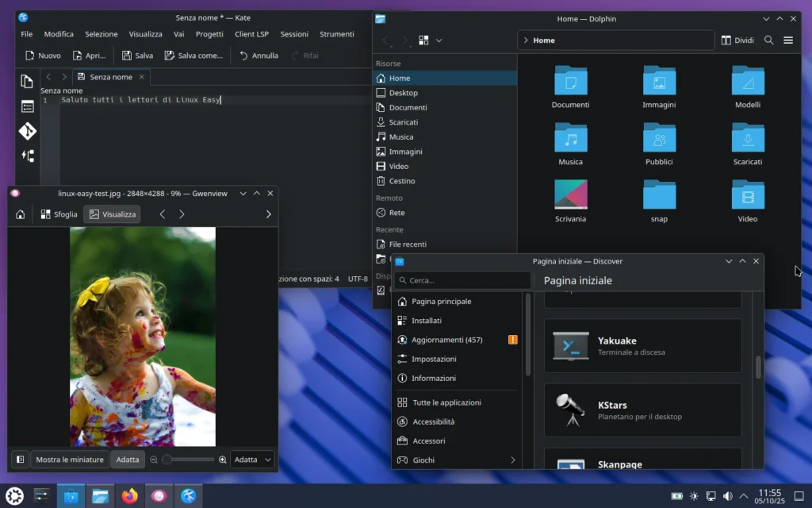The image size is (812, 508).
Task: Click the Cerca search field in Discover
Action: click(462, 280)
